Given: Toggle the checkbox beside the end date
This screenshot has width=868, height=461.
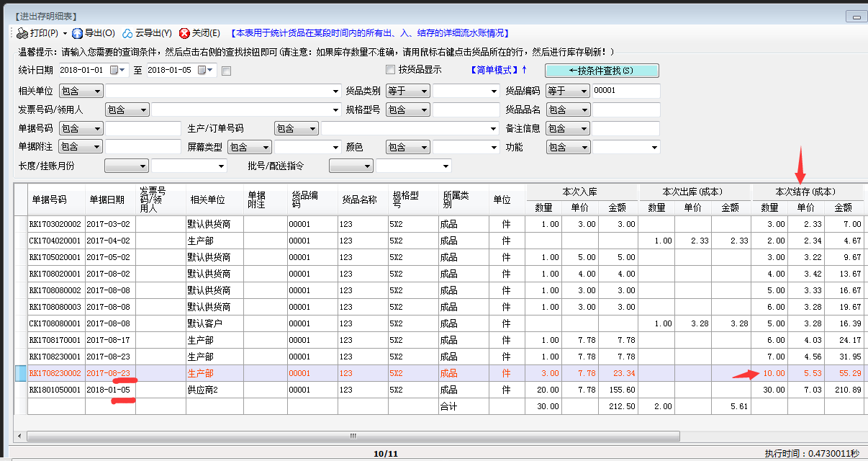Looking at the screenshot, I should coord(225,71).
